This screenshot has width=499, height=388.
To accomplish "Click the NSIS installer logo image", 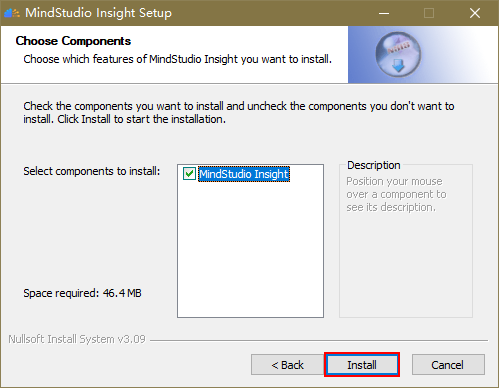I will (x=398, y=54).
